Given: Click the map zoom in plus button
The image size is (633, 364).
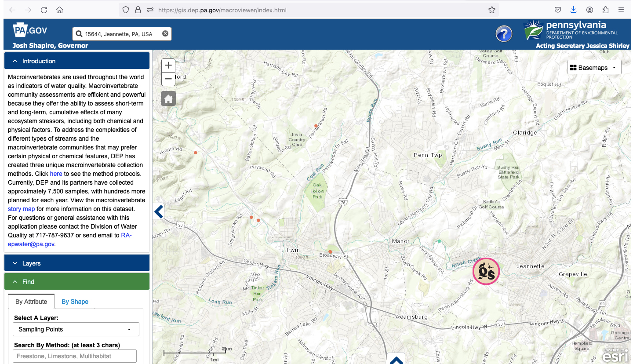Looking at the screenshot, I should pos(168,66).
